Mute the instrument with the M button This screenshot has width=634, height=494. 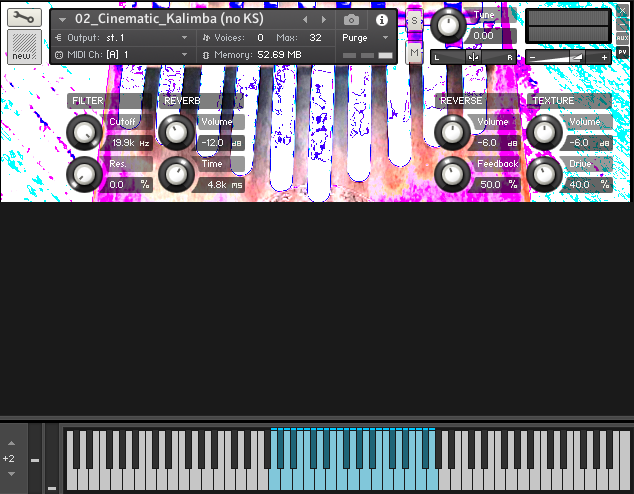[414, 53]
